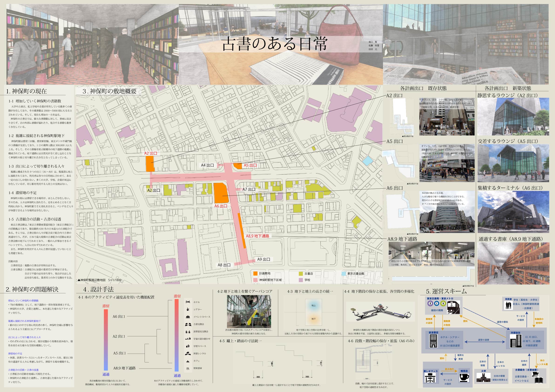Click the A4 出口 label on the map
The image size is (555, 392).
(207, 165)
